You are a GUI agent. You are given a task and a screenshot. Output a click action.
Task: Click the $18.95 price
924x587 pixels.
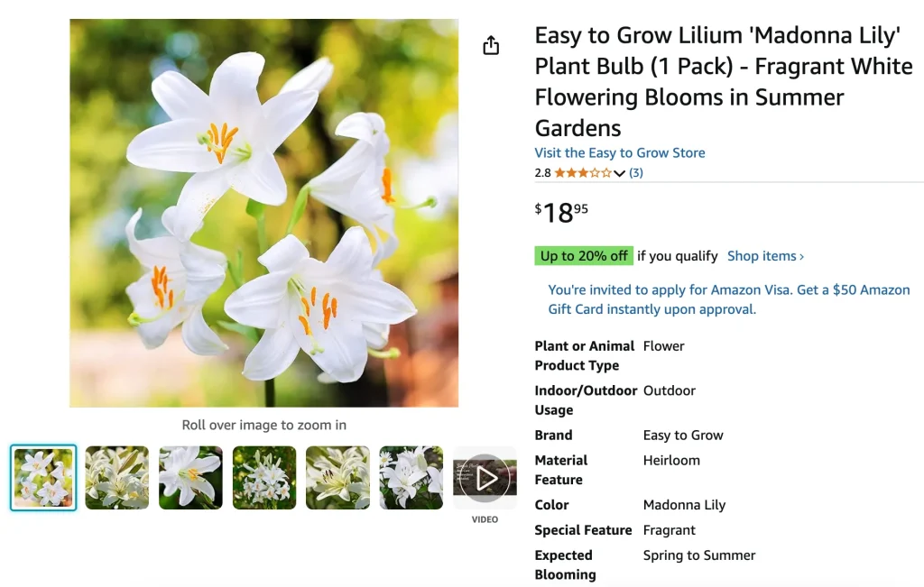561,213
